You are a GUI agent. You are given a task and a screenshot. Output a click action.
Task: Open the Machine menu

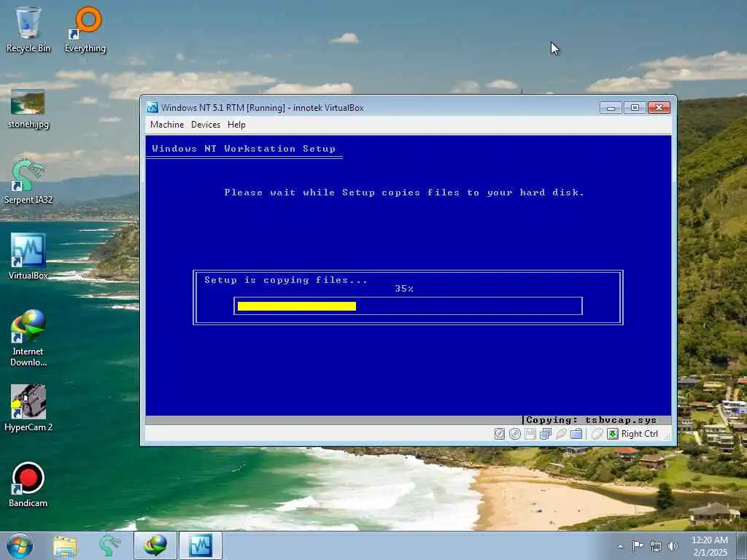(x=167, y=124)
